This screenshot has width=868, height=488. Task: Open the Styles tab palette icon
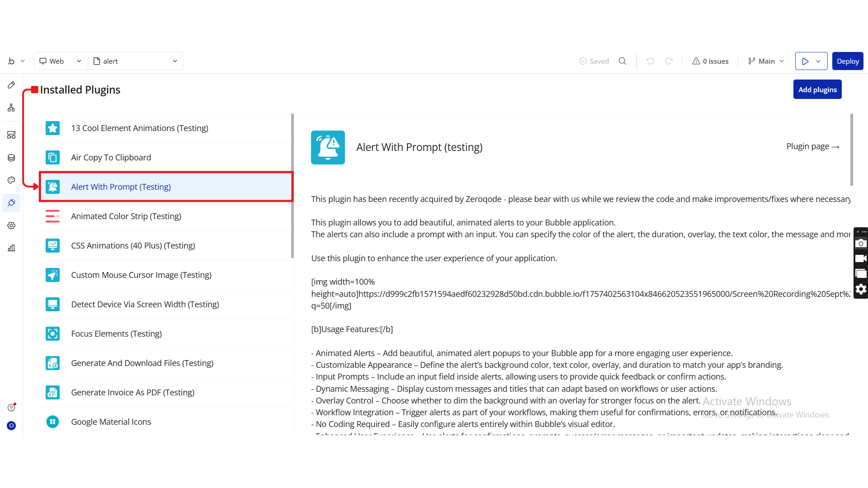coord(11,180)
